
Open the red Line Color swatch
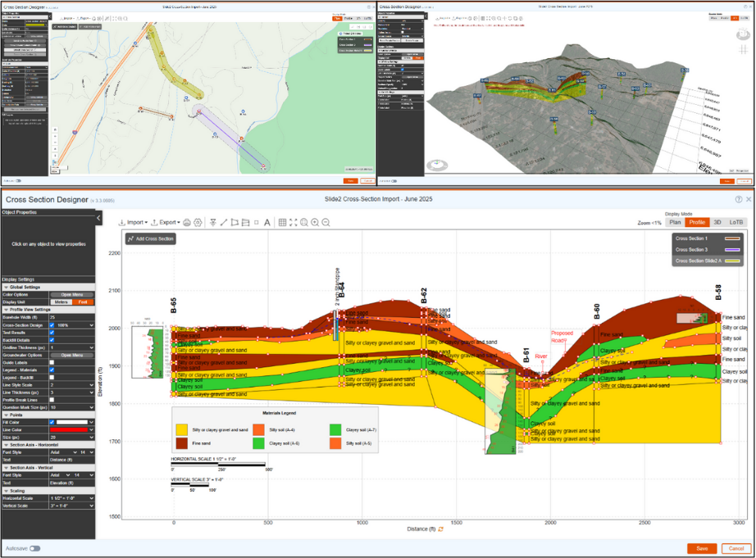68,430
